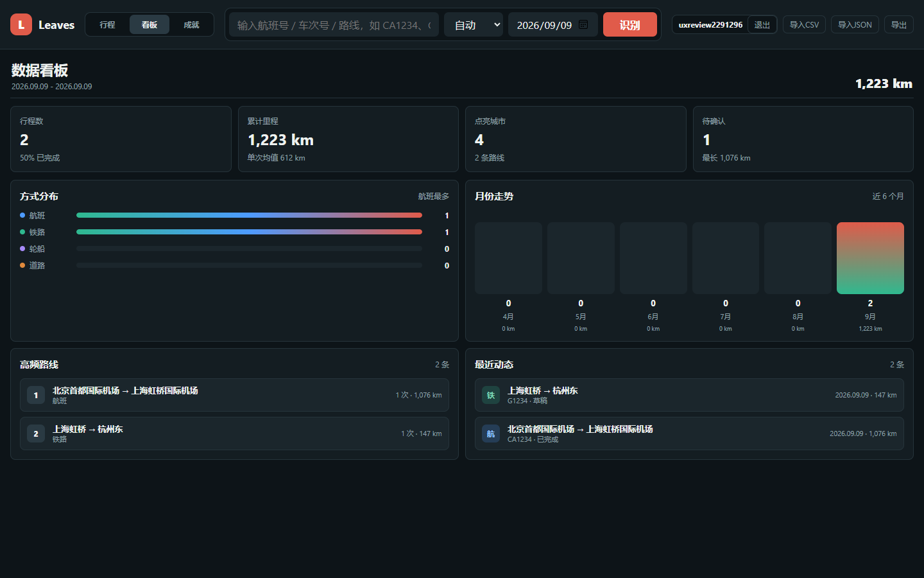924x578 pixels.
Task: Click the 航 flight badge on CA1234 activity
Action: tap(491, 433)
